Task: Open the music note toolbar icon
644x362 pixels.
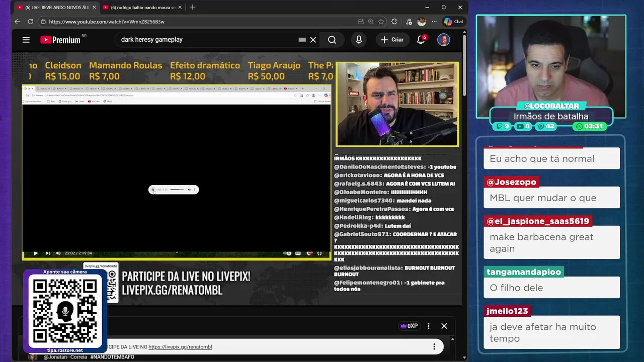Action: pyautogui.click(x=409, y=22)
